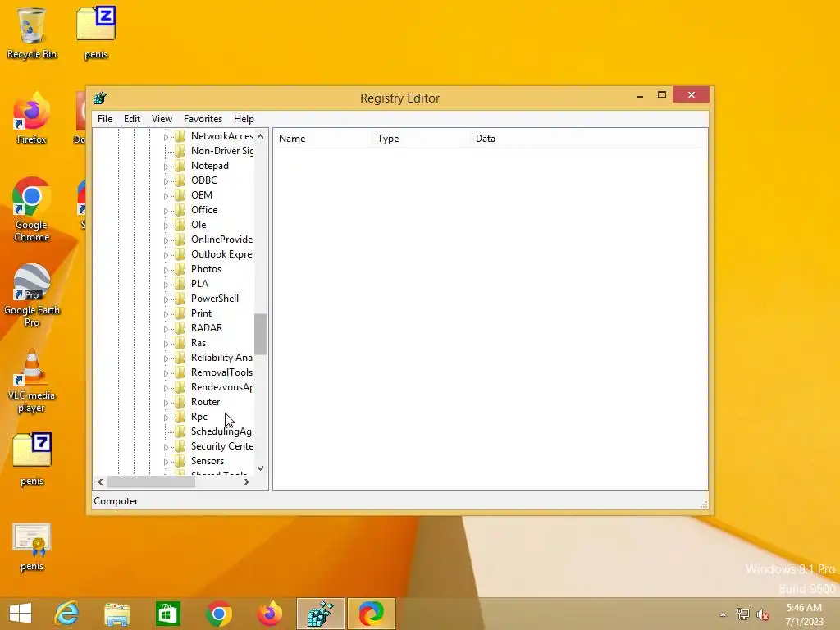Open the Edit menu
The width and height of the screenshot is (840, 630).
pyautogui.click(x=132, y=119)
